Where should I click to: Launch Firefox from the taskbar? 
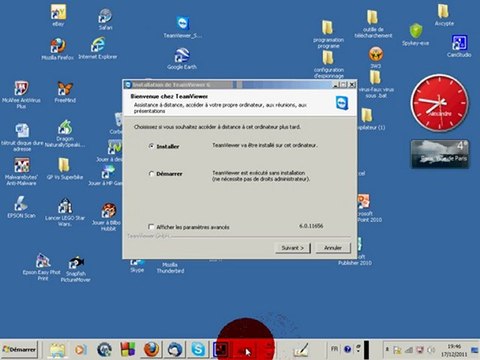coord(151,350)
